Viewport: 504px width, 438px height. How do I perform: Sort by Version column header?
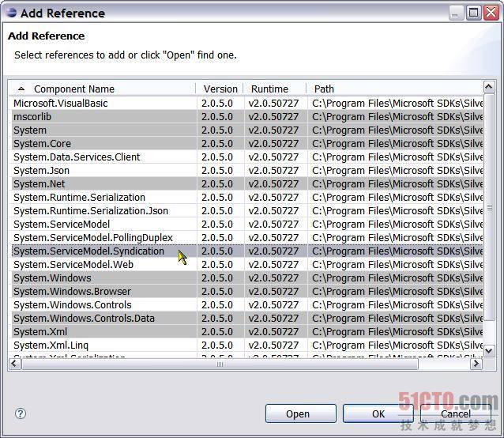click(x=220, y=89)
